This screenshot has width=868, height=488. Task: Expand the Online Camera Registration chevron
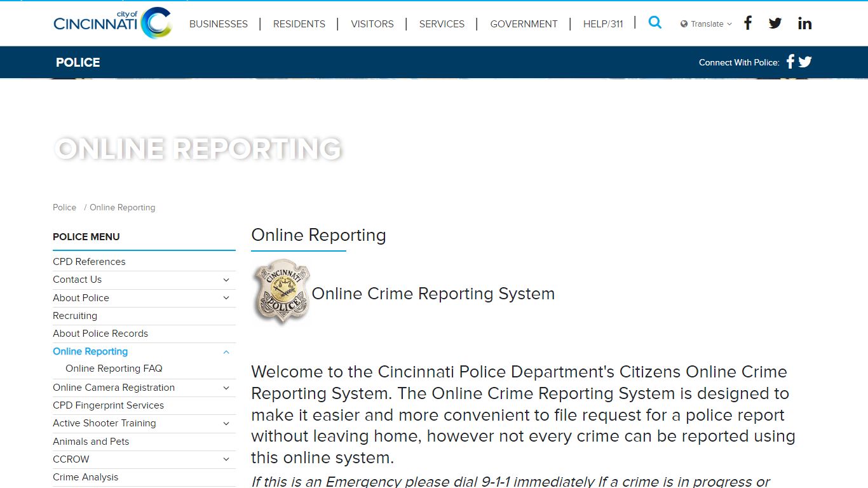coord(226,388)
